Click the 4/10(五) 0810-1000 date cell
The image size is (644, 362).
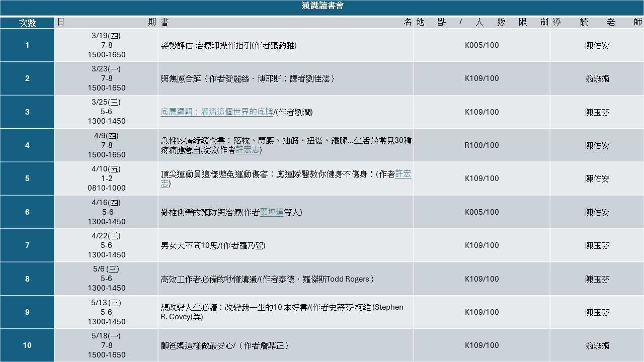[x=106, y=178]
